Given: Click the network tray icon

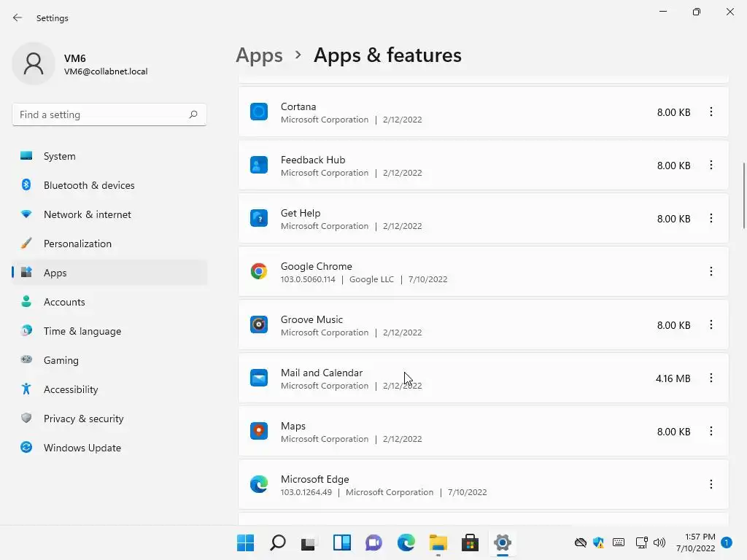Looking at the screenshot, I should point(641,542).
